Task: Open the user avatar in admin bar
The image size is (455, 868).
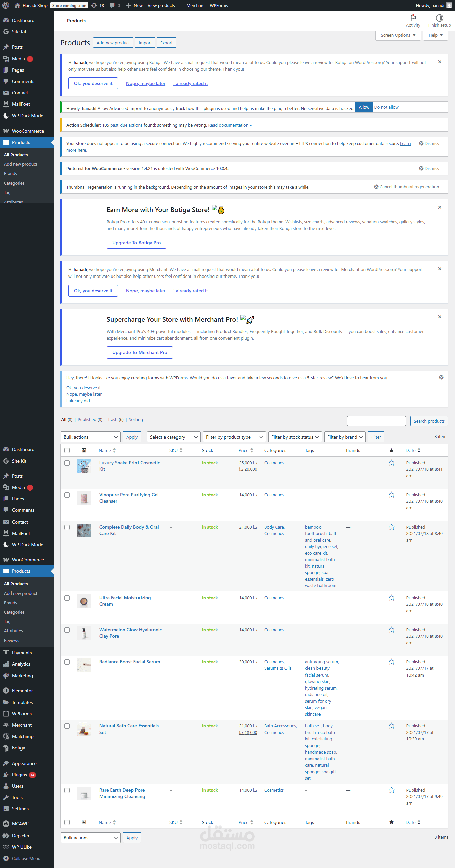Action: point(449,5)
